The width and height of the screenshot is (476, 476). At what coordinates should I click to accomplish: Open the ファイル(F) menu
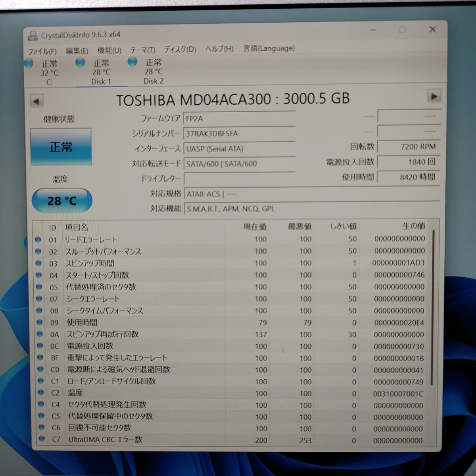click(42, 51)
